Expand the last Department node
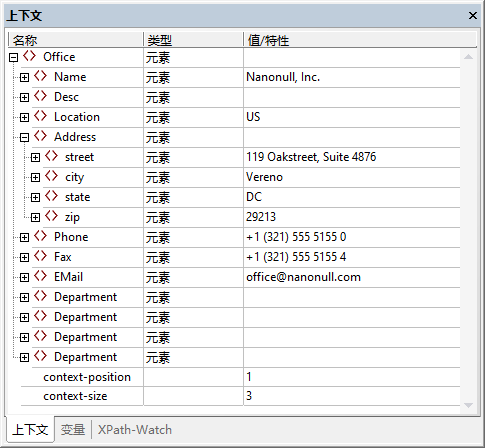The height and width of the screenshot is (448, 485). pos(24,358)
